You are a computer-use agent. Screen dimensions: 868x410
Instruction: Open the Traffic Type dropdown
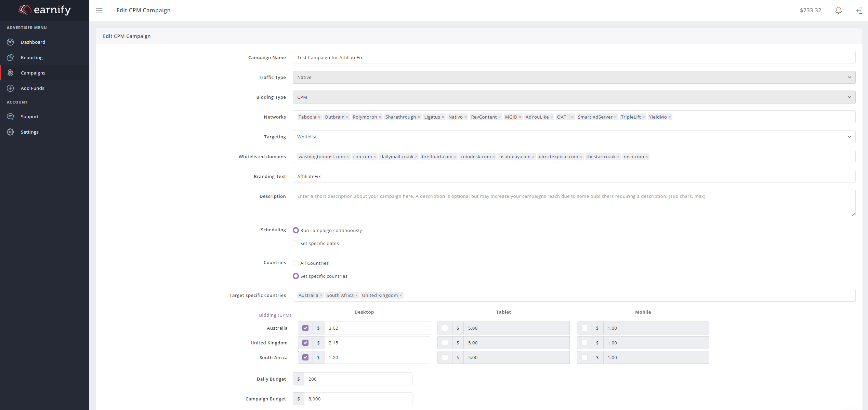[x=574, y=77]
